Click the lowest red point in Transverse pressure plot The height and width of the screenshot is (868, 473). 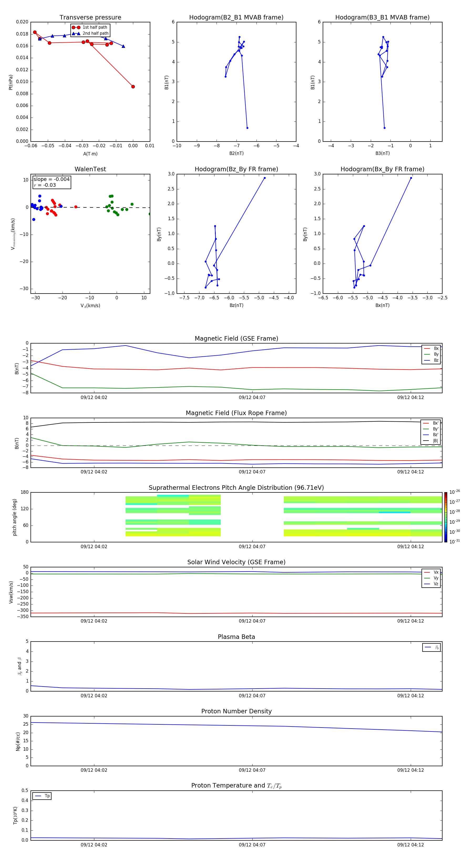(133, 87)
